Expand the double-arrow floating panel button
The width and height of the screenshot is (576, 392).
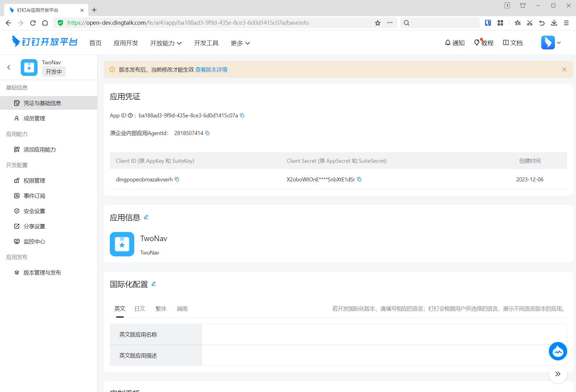pyautogui.click(x=558, y=374)
